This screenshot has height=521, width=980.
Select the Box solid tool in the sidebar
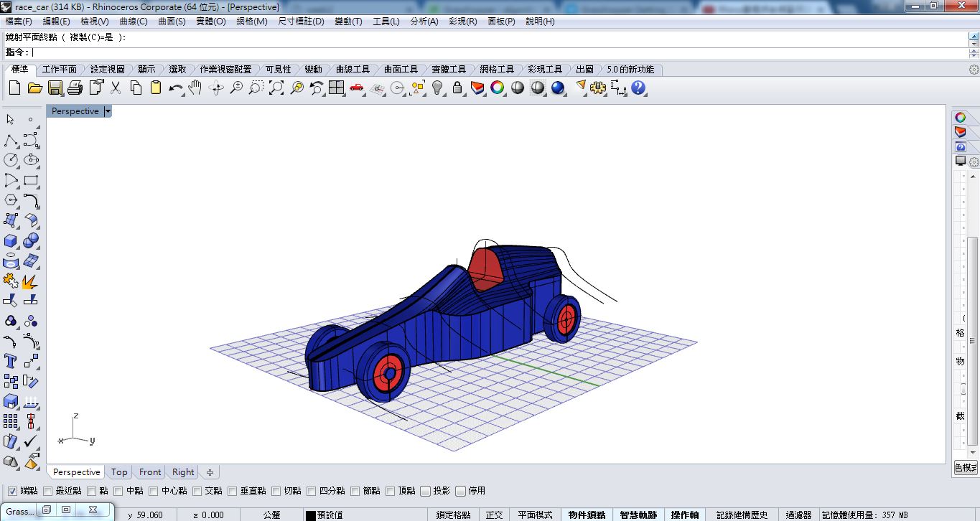pyautogui.click(x=11, y=240)
